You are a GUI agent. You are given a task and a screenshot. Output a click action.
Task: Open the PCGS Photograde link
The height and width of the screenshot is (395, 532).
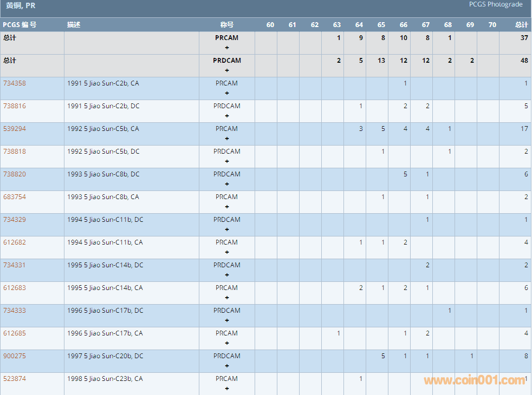495,4
